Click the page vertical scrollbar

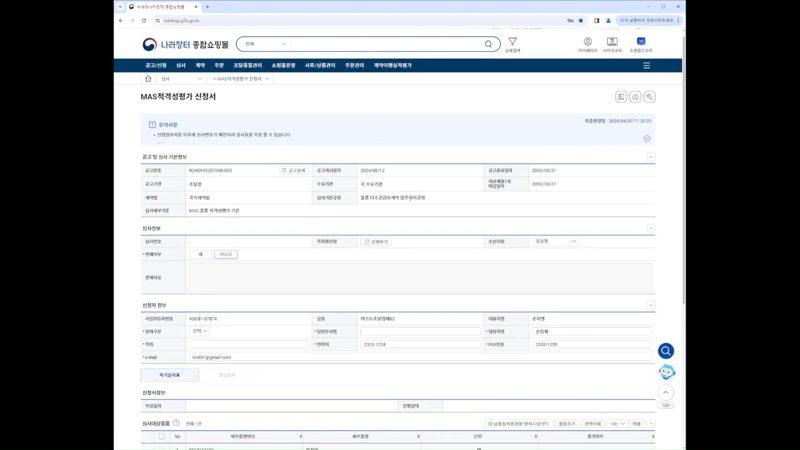[684, 168]
